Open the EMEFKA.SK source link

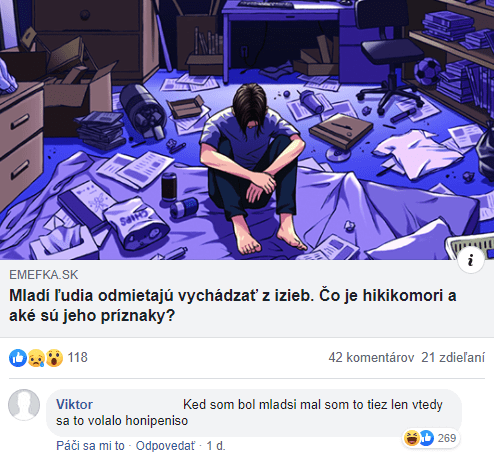click(x=44, y=275)
